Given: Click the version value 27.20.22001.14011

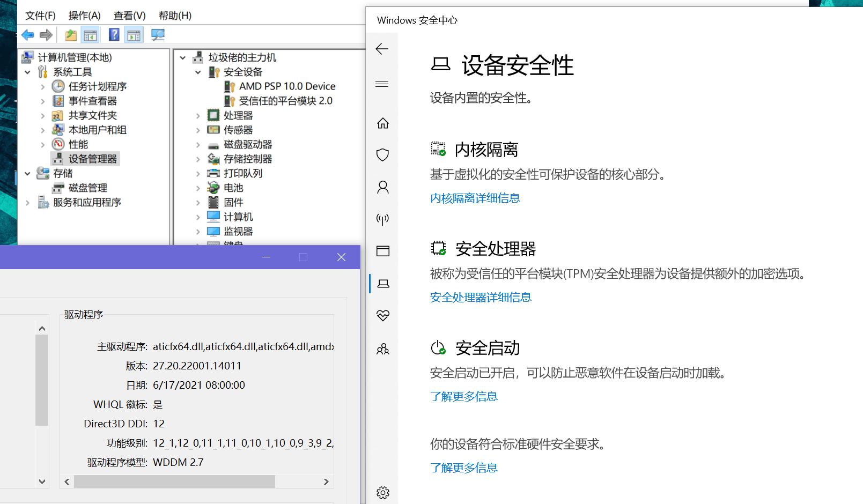Looking at the screenshot, I should [x=197, y=366].
